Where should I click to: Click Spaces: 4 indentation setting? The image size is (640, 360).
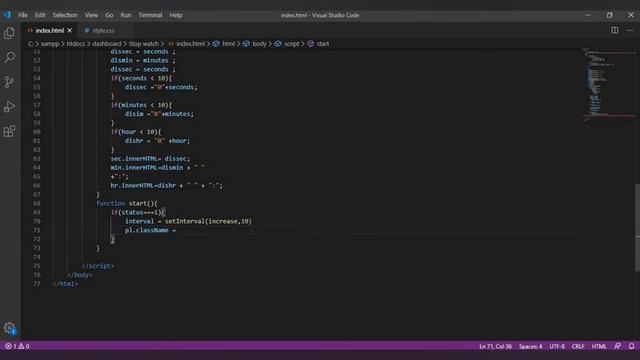click(x=531, y=346)
